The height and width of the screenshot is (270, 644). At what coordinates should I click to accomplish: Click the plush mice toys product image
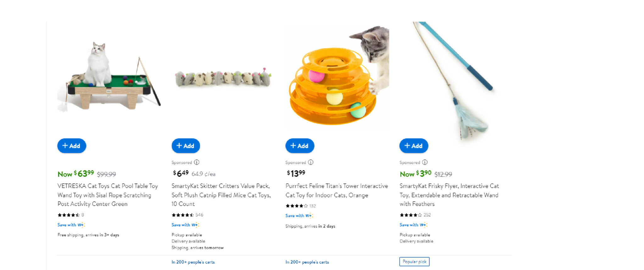tap(223, 77)
